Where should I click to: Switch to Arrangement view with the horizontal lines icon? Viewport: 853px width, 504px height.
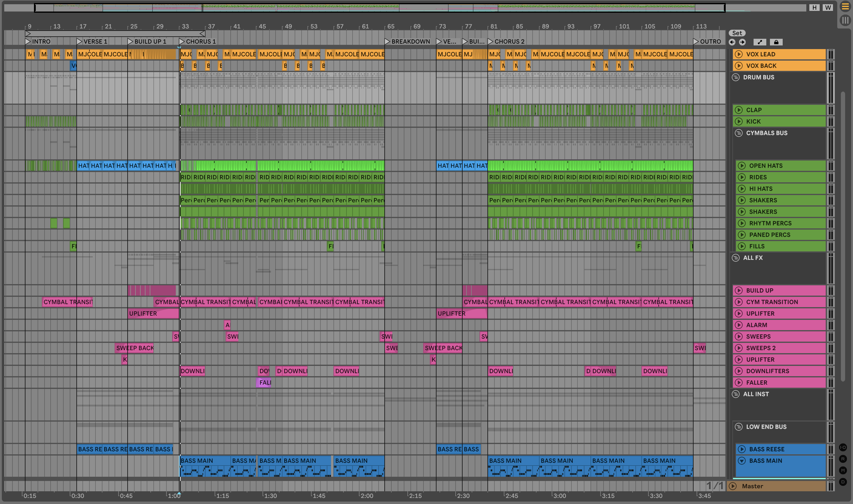pos(845,6)
